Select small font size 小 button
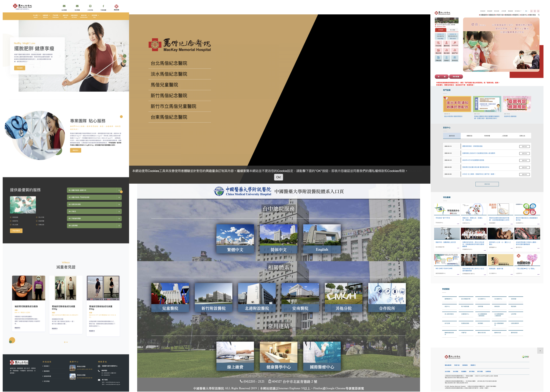550x392 pixels. click(531, 11)
